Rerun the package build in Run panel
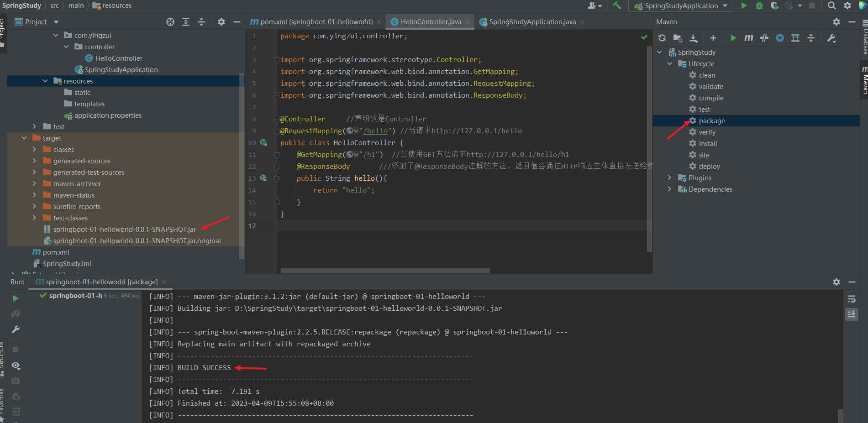Screen dimensions: 868x423 (16, 298)
